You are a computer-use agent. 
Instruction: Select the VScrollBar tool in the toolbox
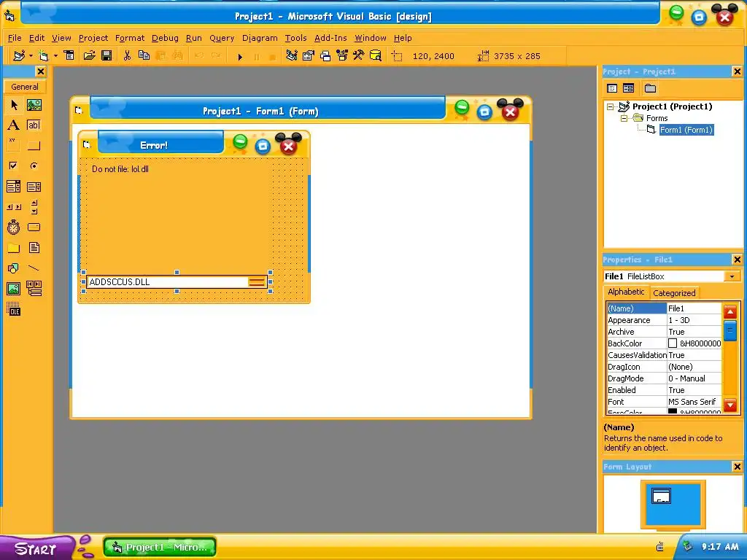(34, 206)
